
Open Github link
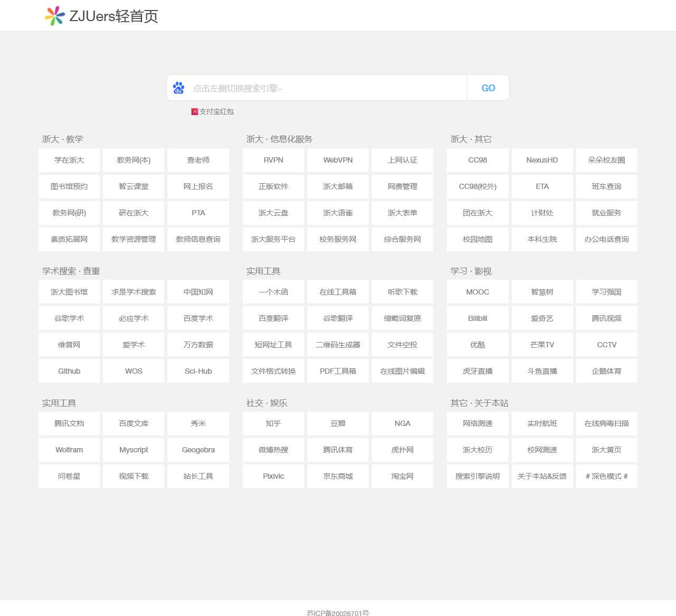(x=69, y=371)
